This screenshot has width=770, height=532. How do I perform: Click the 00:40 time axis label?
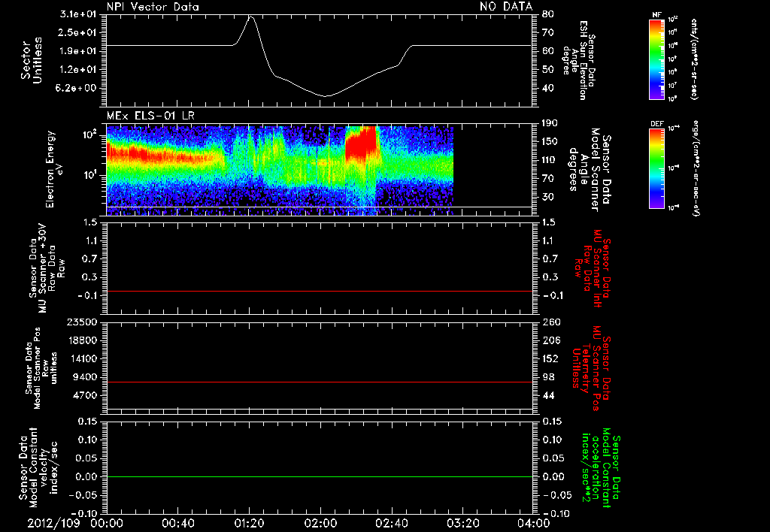tap(177, 523)
